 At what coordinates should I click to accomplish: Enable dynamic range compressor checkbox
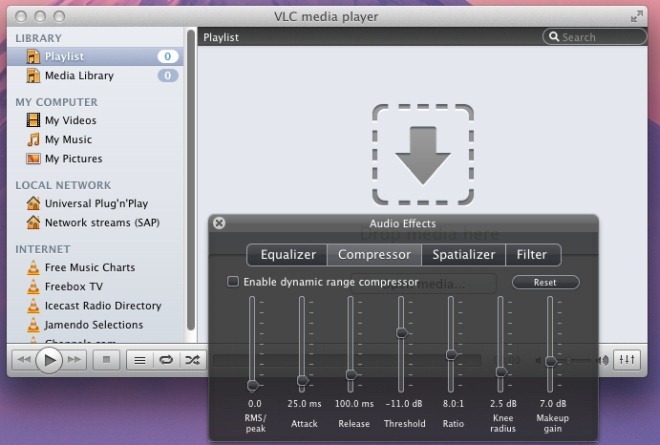click(x=233, y=282)
